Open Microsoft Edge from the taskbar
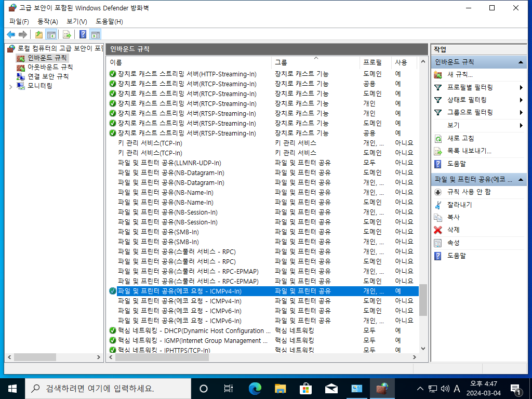Screen dimensions: 532x399 coord(255,389)
